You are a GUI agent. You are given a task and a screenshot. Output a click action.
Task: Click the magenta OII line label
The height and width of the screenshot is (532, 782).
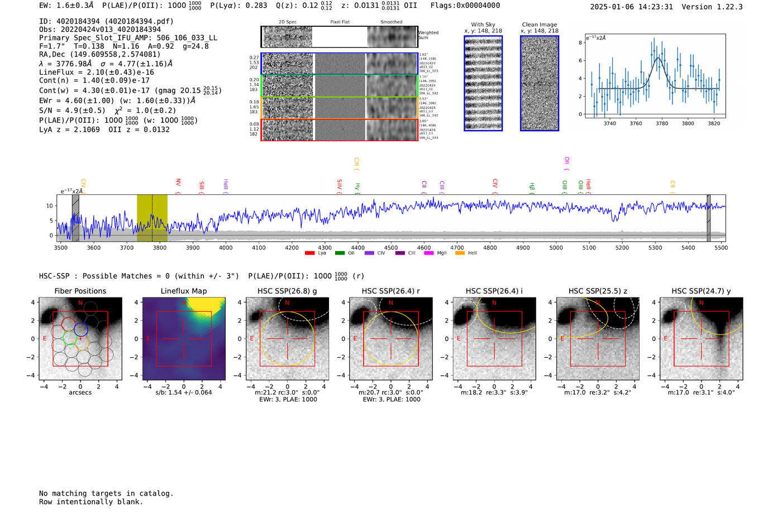point(567,163)
